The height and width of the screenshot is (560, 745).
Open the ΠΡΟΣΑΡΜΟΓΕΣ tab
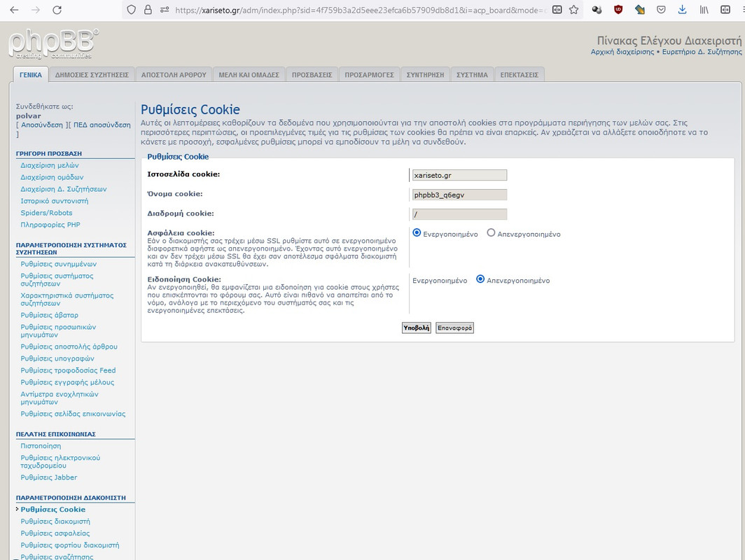click(x=369, y=75)
